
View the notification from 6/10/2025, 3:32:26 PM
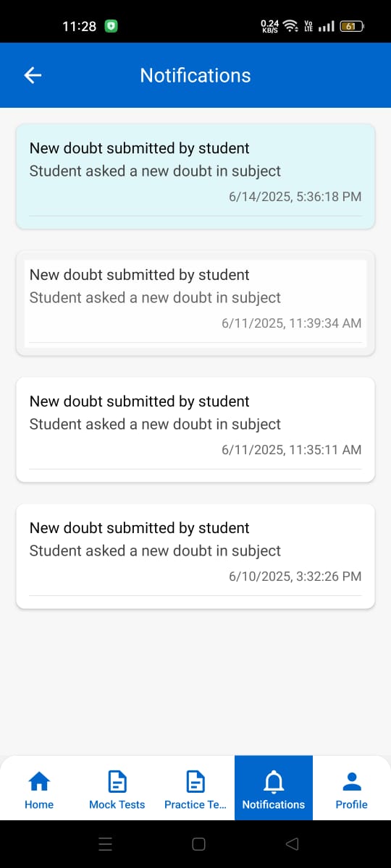pos(195,556)
